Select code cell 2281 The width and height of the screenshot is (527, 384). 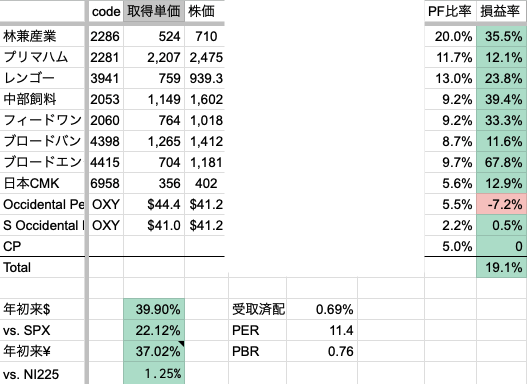click(x=106, y=57)
